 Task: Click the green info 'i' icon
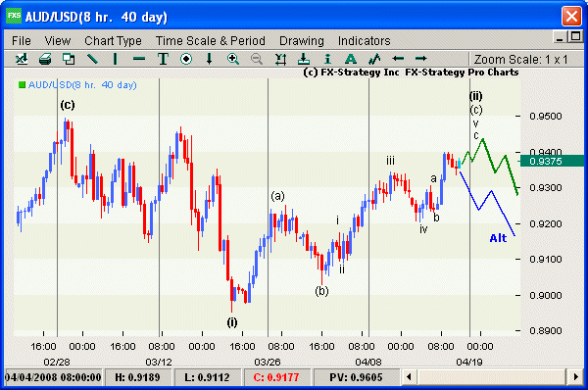[x=327, y=59]
